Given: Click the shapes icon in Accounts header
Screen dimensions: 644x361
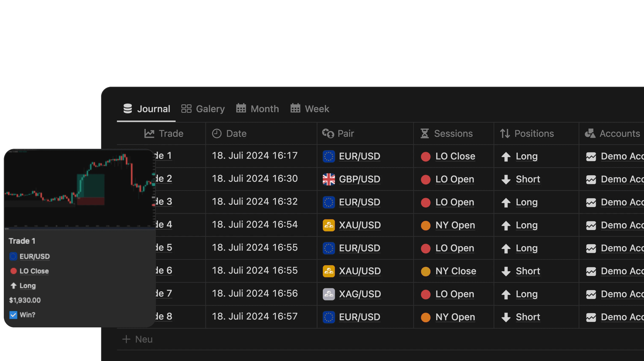Looking at the screenshot, I should click(x=590, y=133).
